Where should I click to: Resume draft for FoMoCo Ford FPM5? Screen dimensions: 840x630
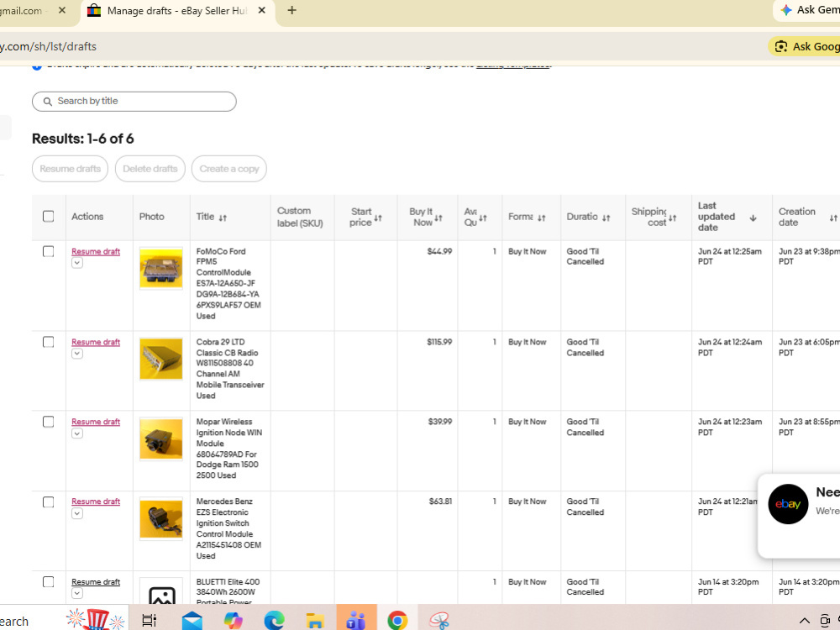click(x=96, y=251)
